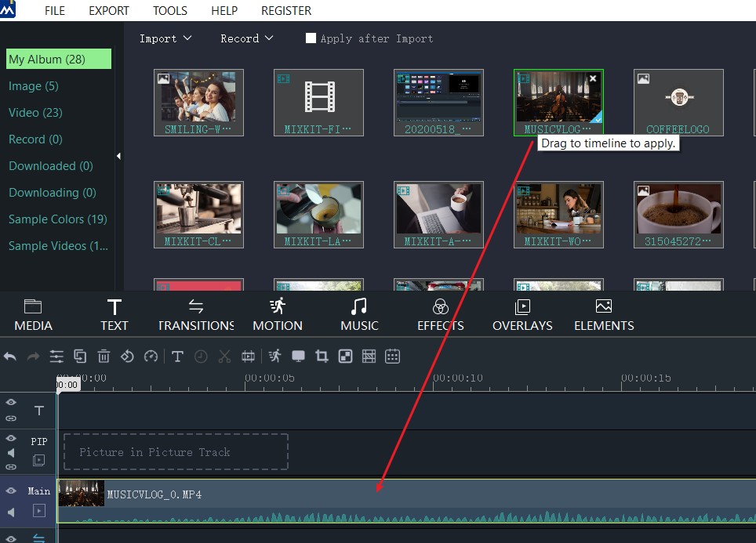
Task: Open the Green Screen icon in the toolbar
Action: 344,356
